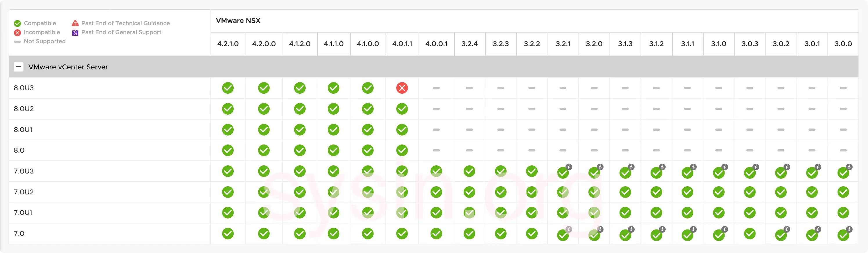Image resolution: width=868 pixels, height=253 pixels.
Task: Click the compatible checkmark for 7.0 and NSX 3.2.3
Action: tap(501, 234)
